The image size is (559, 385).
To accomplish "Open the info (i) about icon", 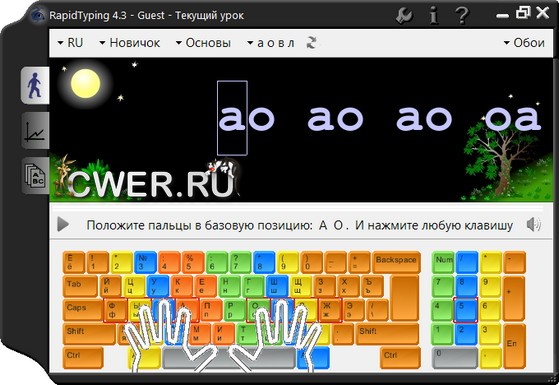I will point(433,16).
